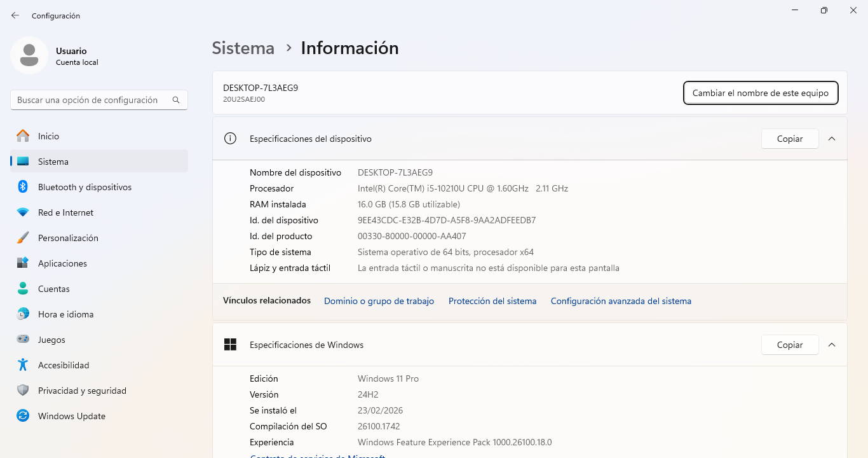The image size is (868, 458).
Task: Go to Red e Internet settings
Action: (x=99, y=212)
